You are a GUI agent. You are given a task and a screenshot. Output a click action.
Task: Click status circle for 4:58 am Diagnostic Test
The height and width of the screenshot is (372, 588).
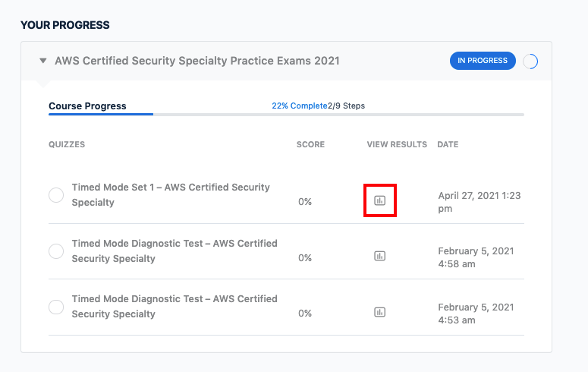click(56, 251)
